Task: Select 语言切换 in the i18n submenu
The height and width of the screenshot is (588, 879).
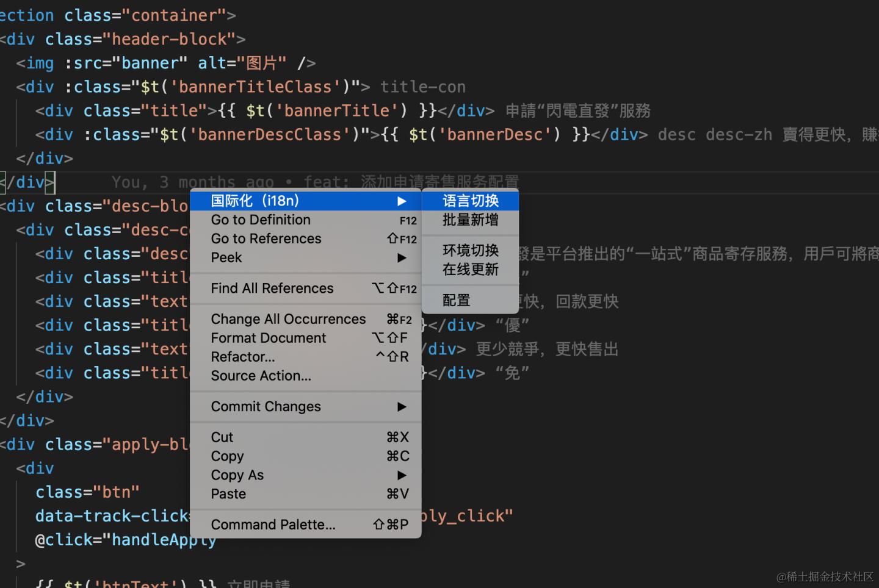Action: 470,200
